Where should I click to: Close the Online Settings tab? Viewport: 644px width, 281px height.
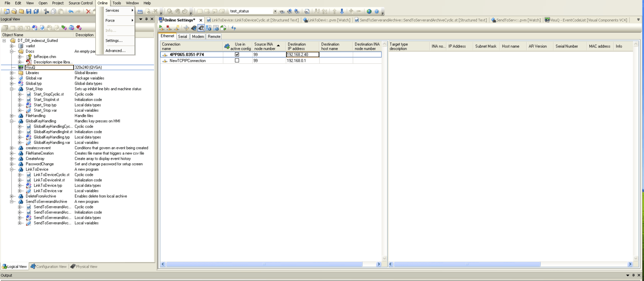(x=201, y=20)
